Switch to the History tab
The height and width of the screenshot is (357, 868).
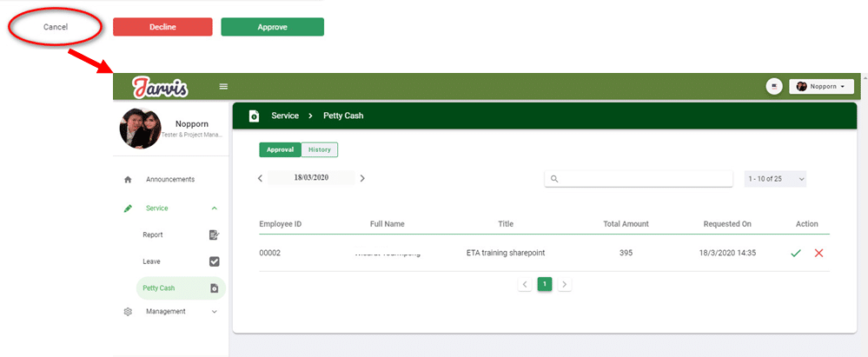click(319, 149)
